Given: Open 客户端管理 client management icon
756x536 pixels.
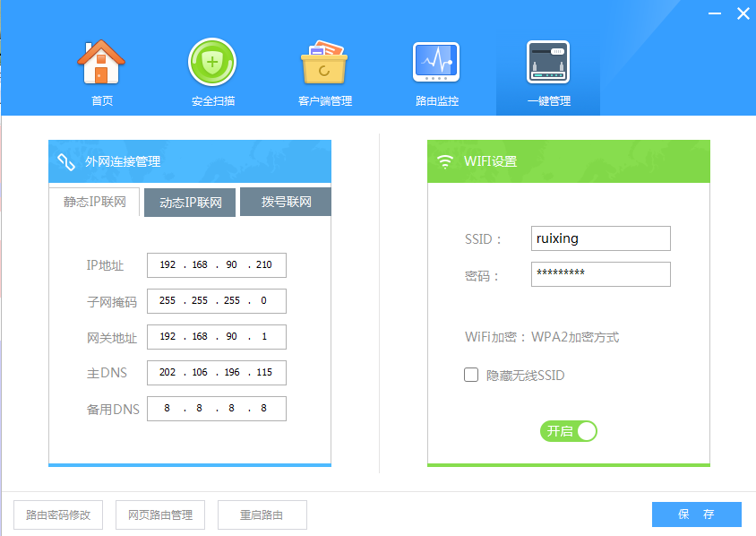Looking at the screenshot, I should [x=324, y=63].
